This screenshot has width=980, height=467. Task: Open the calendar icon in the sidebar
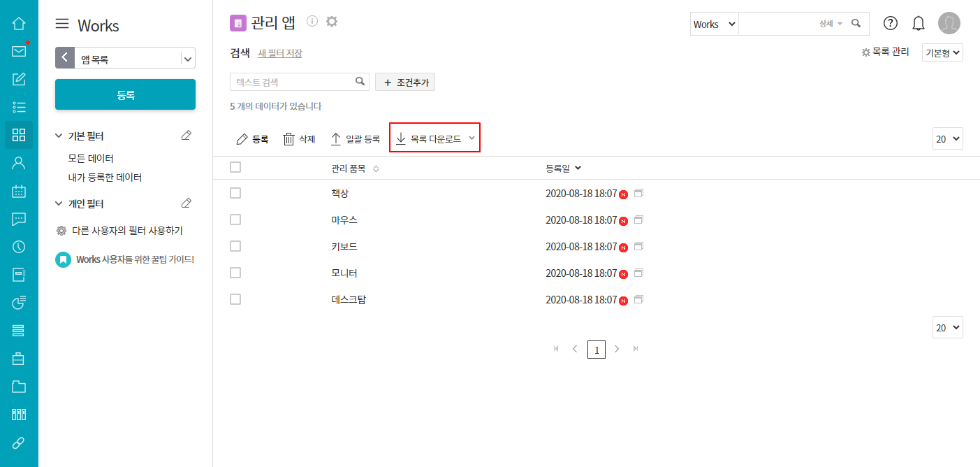19,191
